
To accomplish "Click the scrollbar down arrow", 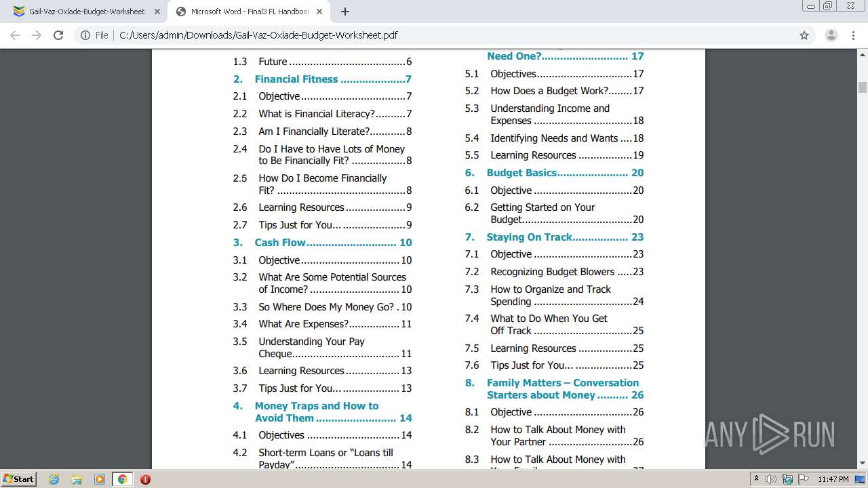I will [x=863, y=464].
